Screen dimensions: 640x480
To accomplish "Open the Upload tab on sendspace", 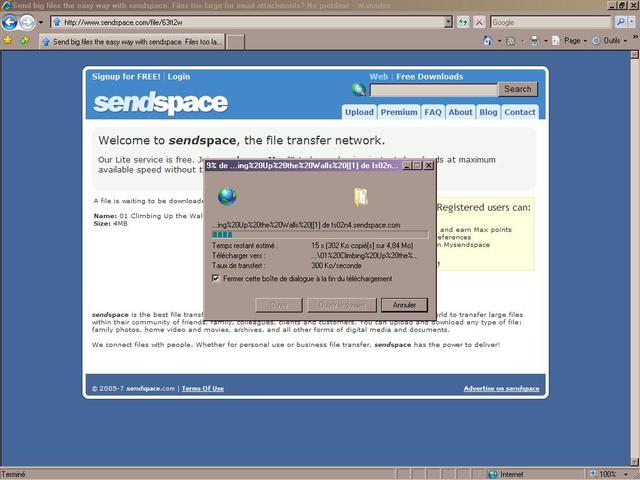I will [x=359, y=112].
